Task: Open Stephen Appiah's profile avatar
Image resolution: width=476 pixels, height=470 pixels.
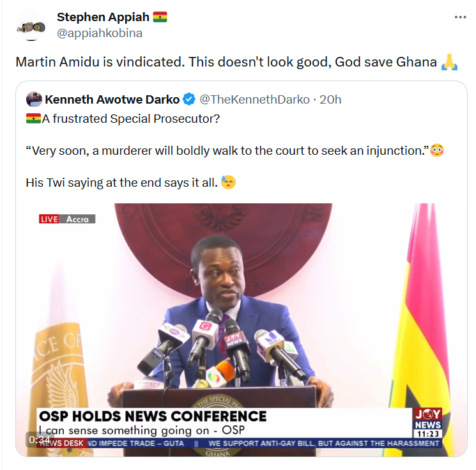Action: [31, 26]
